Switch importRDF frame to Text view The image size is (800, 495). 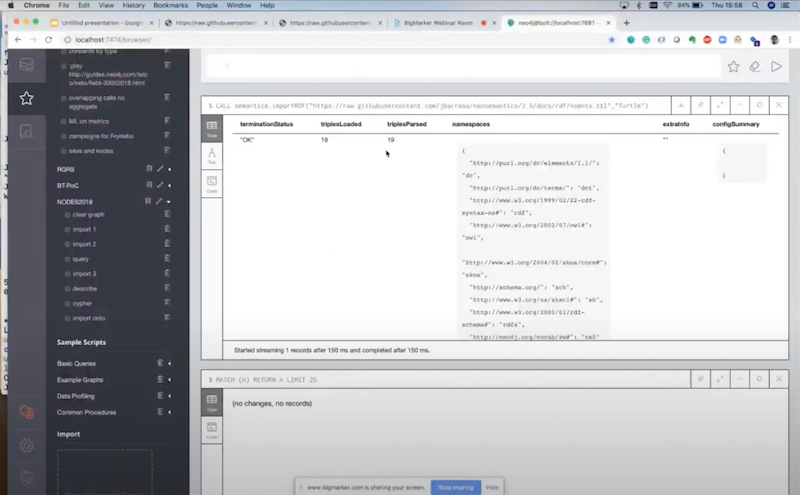[x=212, y=156]
